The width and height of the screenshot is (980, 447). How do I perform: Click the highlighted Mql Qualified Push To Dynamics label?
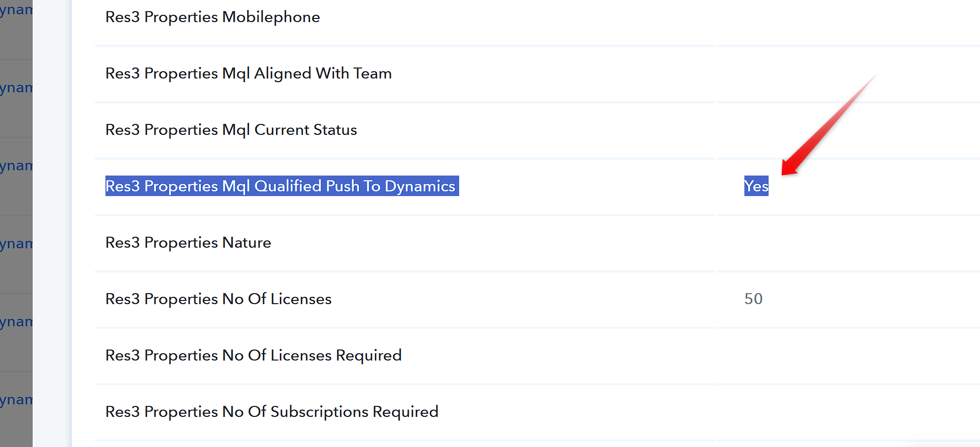282,186
